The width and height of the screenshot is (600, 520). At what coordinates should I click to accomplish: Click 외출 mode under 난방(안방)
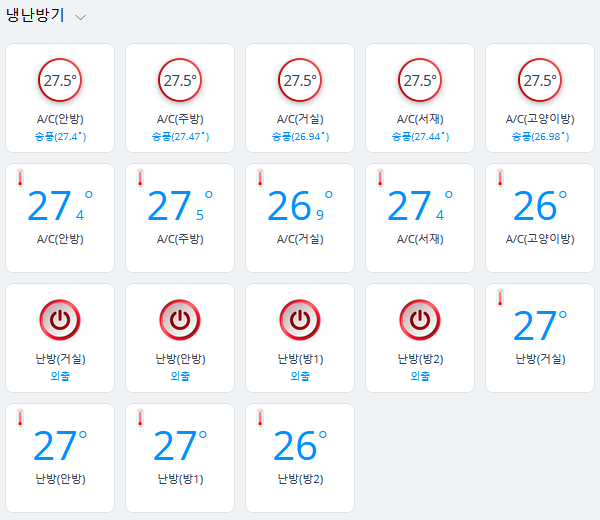point(180,376)
